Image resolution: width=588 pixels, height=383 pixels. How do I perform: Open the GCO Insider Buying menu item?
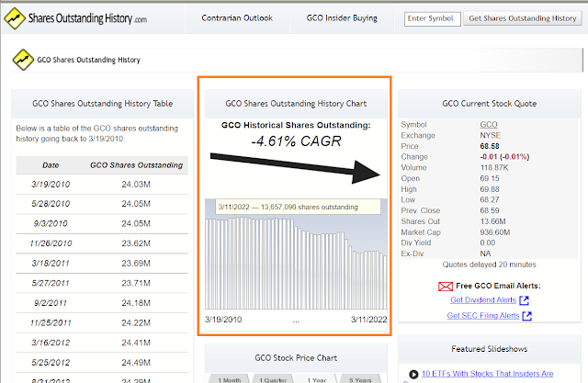(x=342, y=18)
